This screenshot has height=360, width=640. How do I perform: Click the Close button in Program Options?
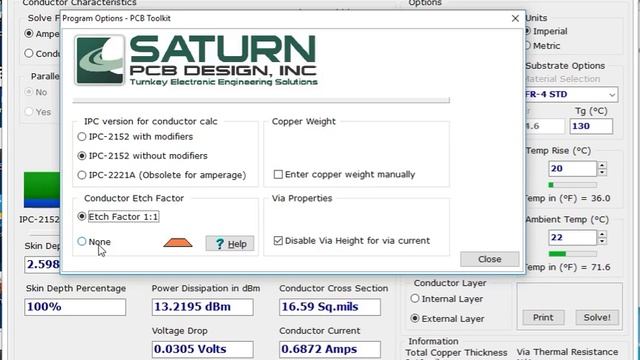(x=489, y=259)
